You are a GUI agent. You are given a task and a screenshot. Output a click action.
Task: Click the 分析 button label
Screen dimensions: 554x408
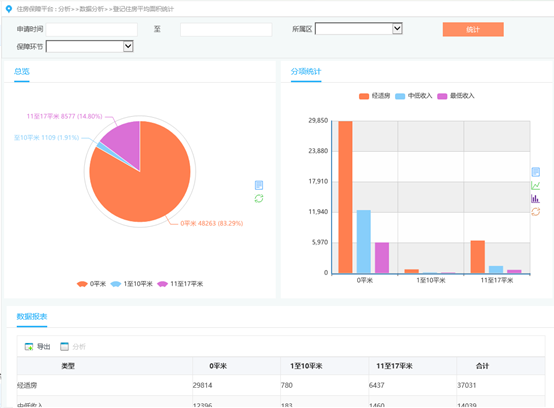tap(79, 347)
